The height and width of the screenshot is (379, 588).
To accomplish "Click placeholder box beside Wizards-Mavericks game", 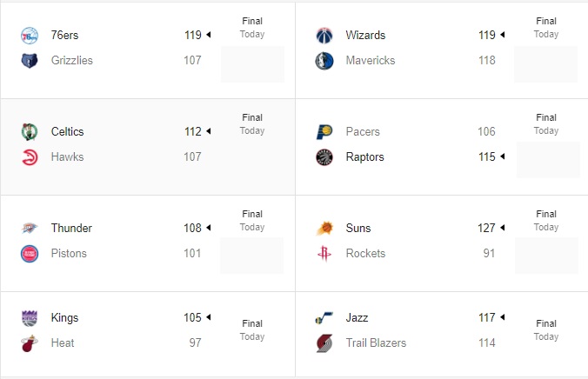I will [x=545, y=64].
